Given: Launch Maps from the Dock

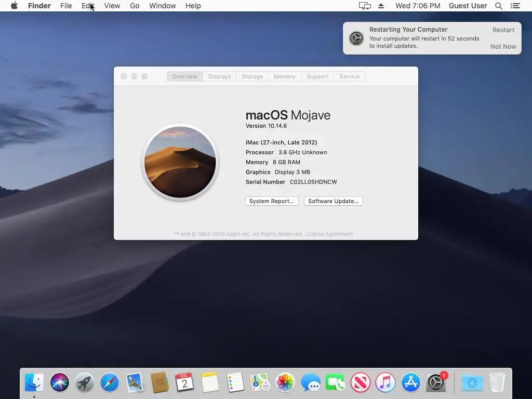Looking at the screenshot, I should 260,382.
